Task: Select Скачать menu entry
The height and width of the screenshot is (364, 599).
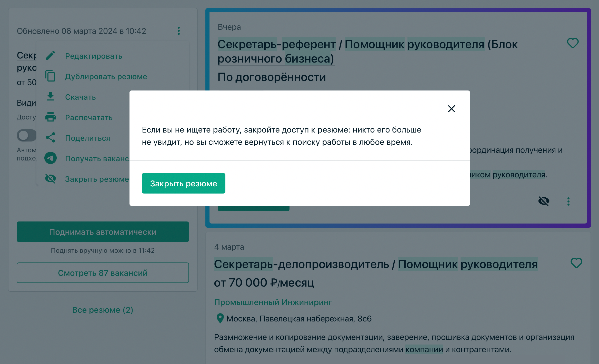Action: [81, 97]
